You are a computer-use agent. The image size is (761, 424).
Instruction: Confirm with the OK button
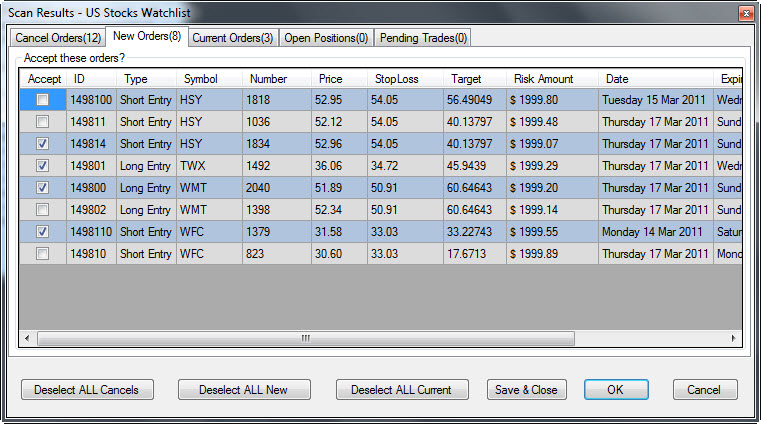(x=616, y=390)
